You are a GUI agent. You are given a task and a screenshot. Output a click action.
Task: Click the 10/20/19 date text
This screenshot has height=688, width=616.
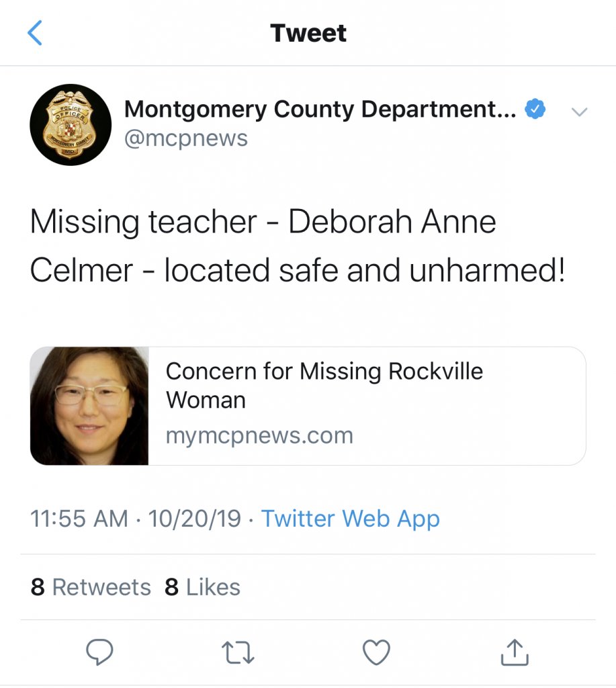(x=194, y=519)
